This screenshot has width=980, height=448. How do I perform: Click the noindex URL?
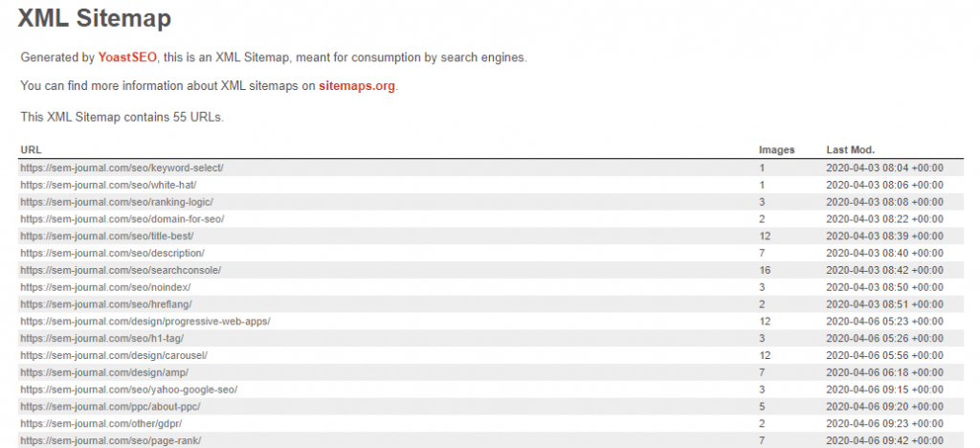click(105, 287)
